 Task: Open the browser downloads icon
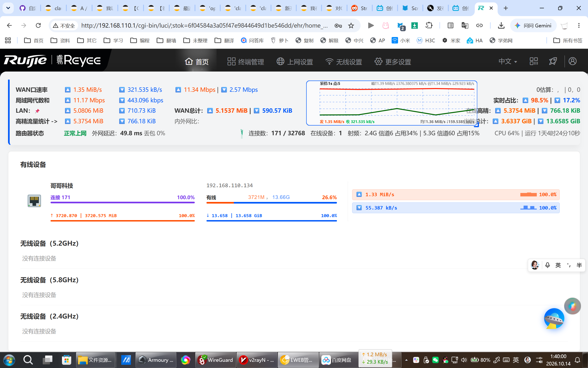click(x=501, y=25)
